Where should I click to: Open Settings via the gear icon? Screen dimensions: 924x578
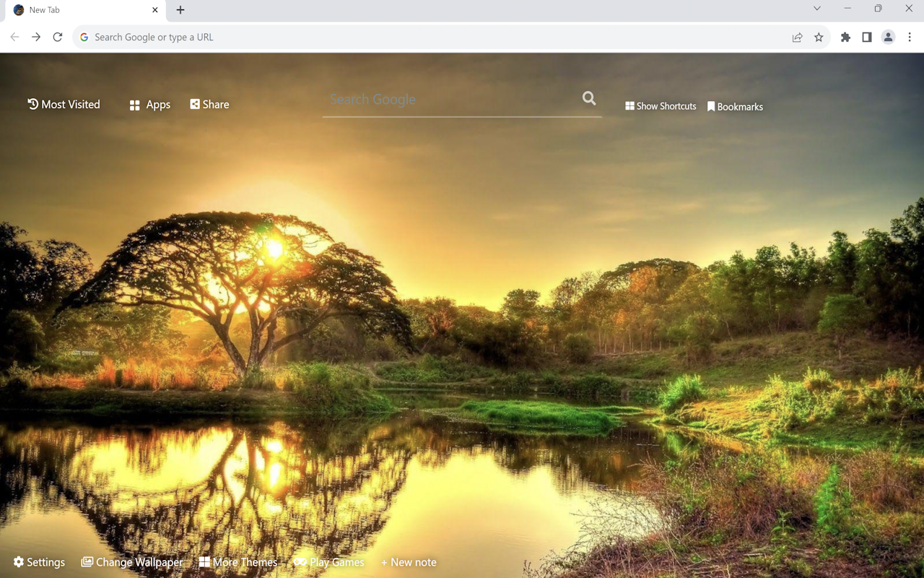(38, 561)
